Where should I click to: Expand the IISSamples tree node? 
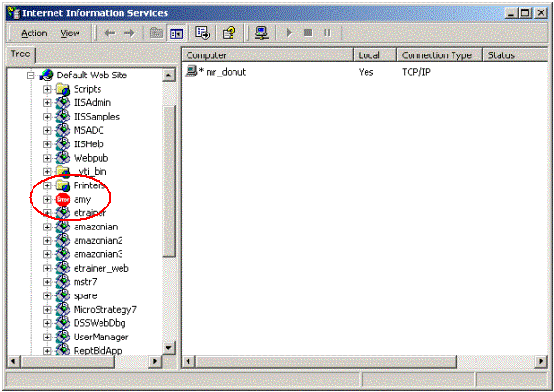click(47, 117)
